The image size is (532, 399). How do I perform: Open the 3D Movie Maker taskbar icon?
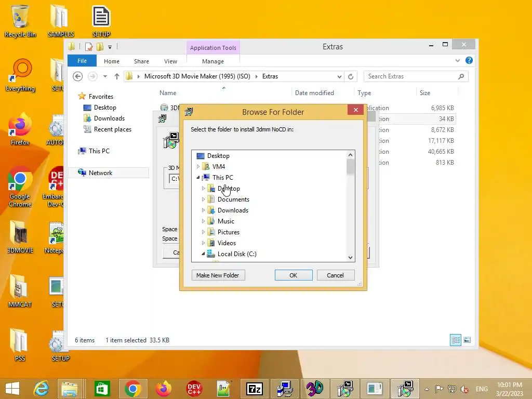coord(315,389)
